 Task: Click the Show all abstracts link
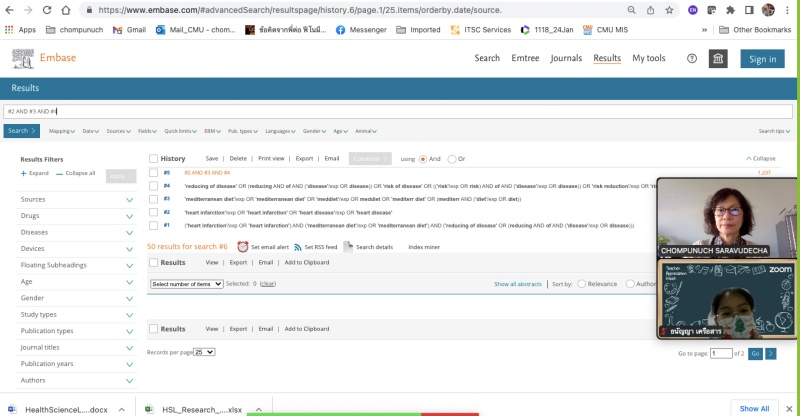pyautogui.click(x=518, y=284)
